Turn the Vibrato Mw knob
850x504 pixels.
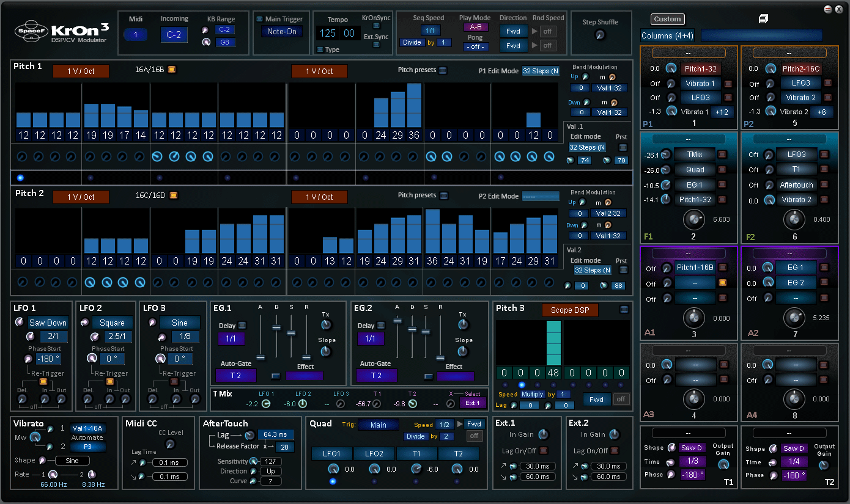click(35, 437)
